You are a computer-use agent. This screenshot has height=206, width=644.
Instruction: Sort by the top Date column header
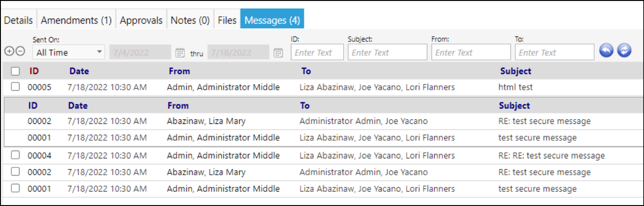pos(79,71)
